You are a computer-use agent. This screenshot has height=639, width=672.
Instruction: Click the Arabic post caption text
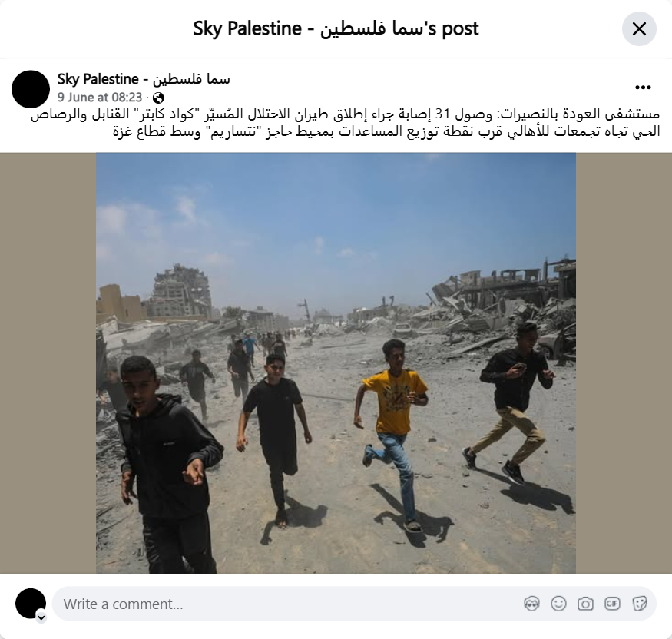(345, 123)
